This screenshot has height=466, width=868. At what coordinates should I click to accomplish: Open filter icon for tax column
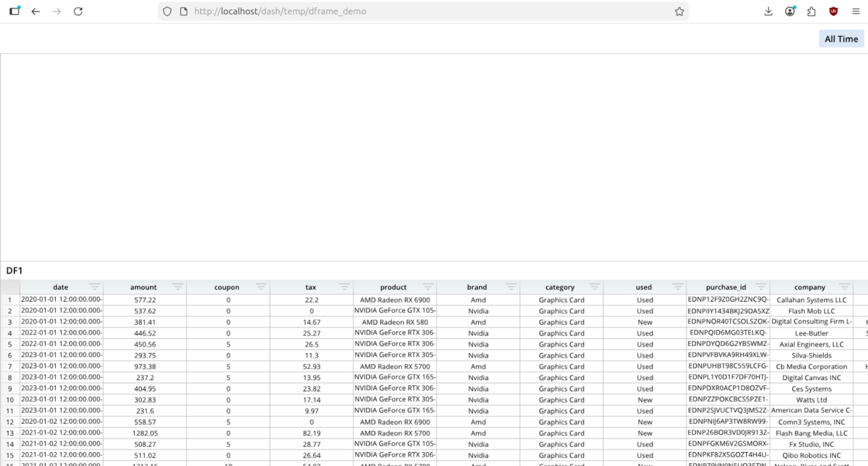click(x=344, y=287)
